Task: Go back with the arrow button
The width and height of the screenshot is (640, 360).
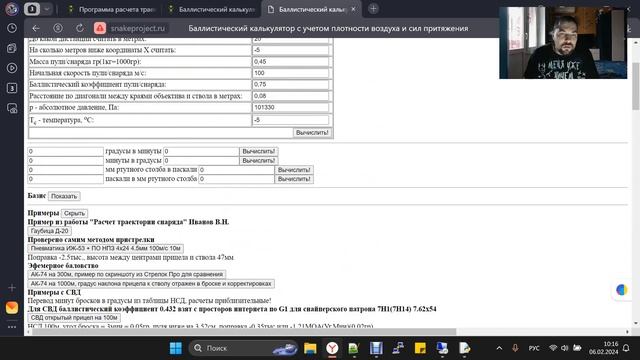Action: pos(36,28)
